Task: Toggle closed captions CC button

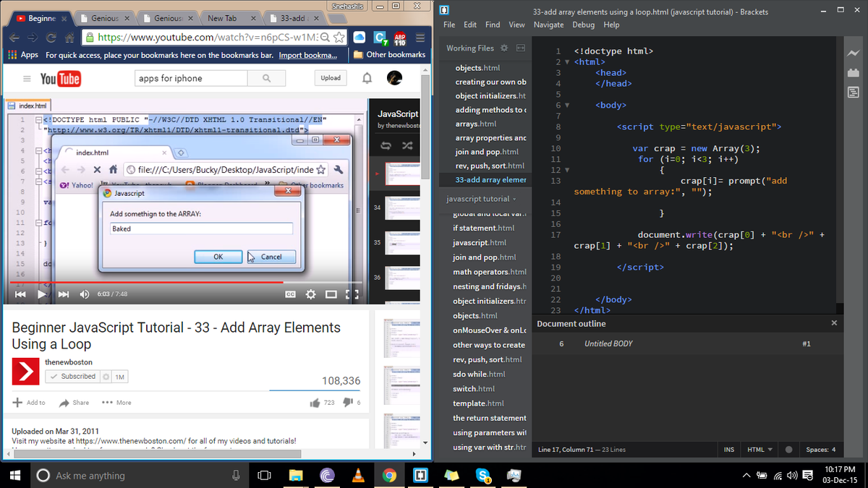Action: click(x=290, y=294)
